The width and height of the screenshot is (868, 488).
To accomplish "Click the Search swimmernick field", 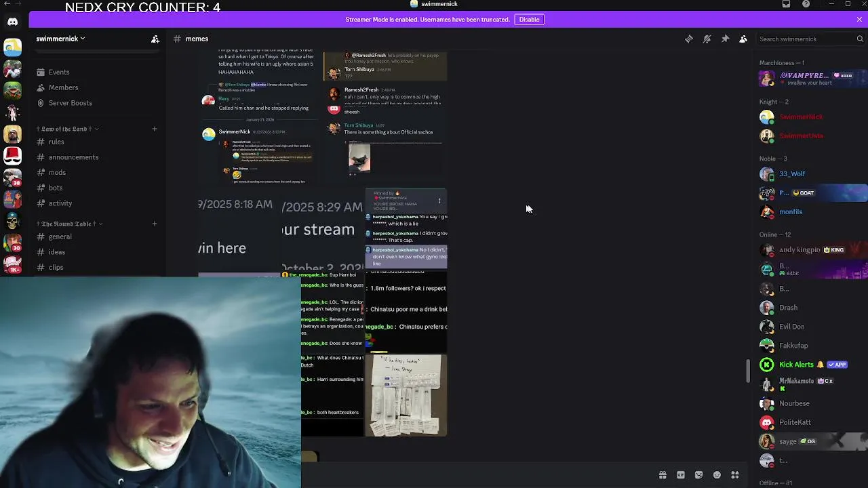I will (811, 39).
